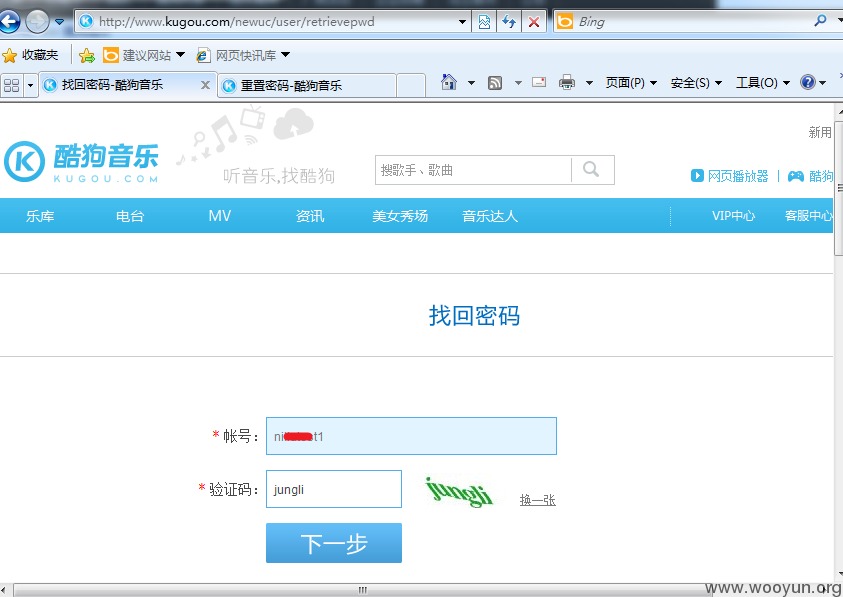Expand the Print options dropdown arrow
Image resolution: width=843 pixels, height=597 pixels.
tap(589, 83)
